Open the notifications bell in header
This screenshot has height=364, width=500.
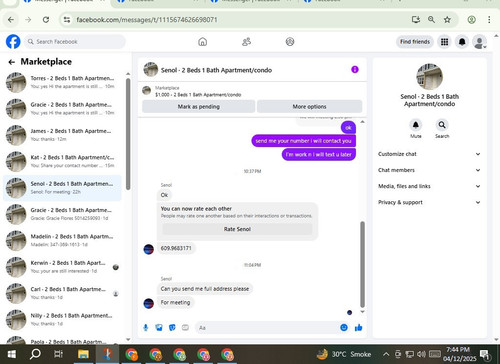[x=462, y=42]
